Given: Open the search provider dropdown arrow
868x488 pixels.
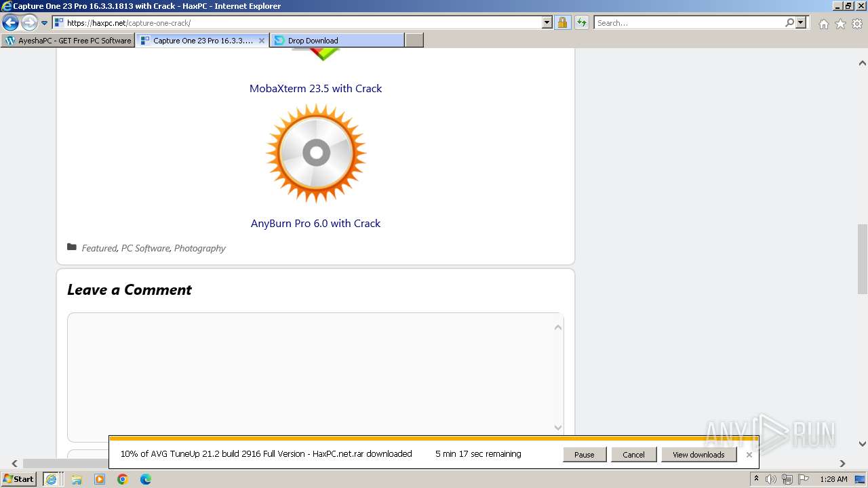Looking at the screenshot, I should point(801,23).
